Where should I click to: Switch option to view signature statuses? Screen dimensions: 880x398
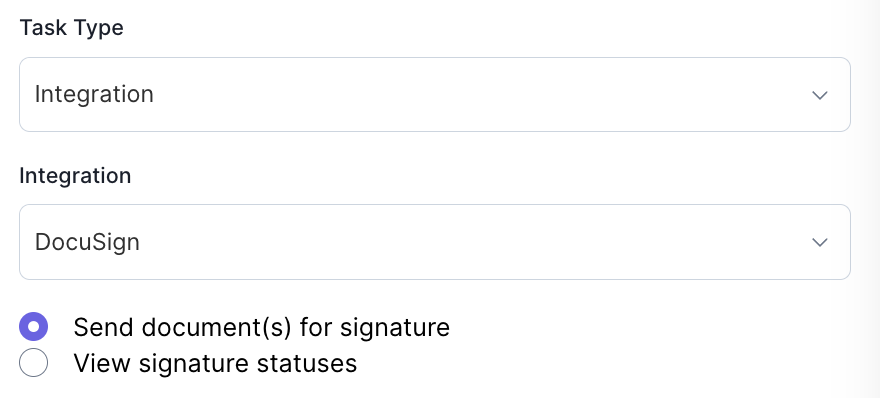point(33,363)
